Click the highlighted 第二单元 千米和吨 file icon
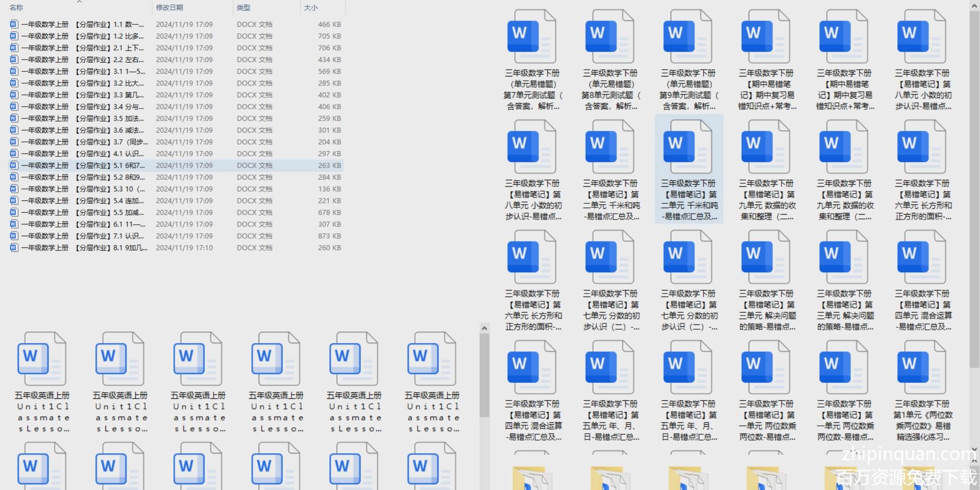 687,147
